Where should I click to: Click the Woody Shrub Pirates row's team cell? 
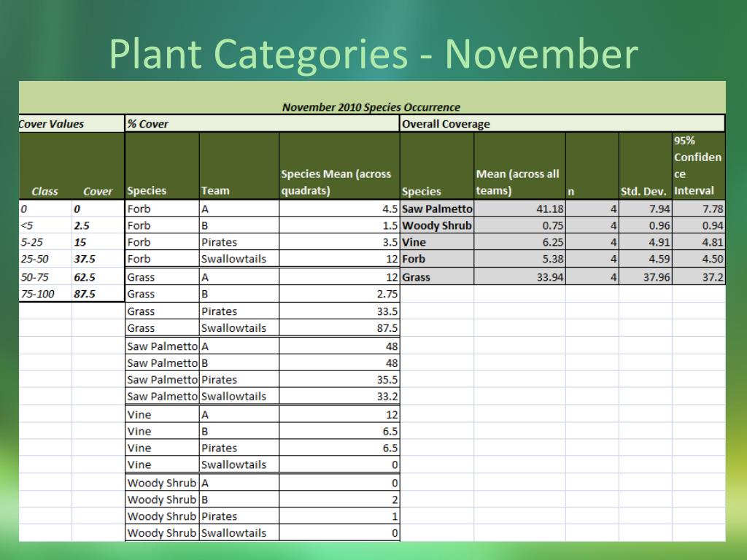pyautogui.click(x=239, y=516)
